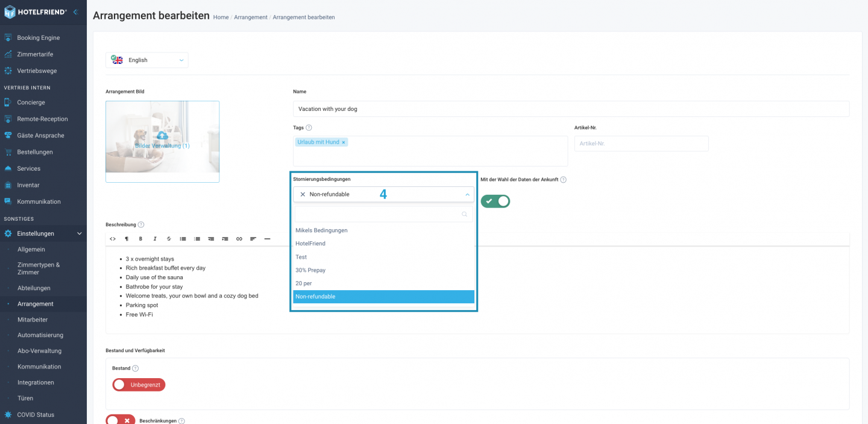Enable the Beschränkungen switch
This screenshot has width=868, height=424.
[x=121, y=420]
